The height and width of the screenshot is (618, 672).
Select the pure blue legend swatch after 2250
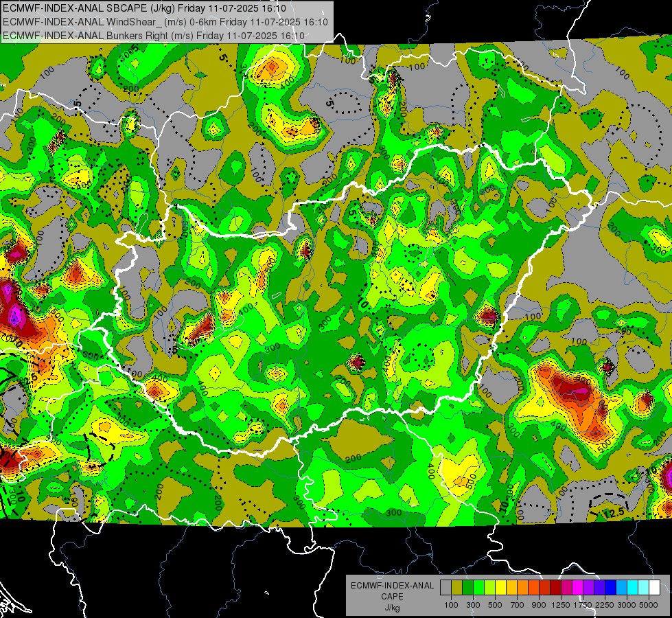click(x=611, y=587)
